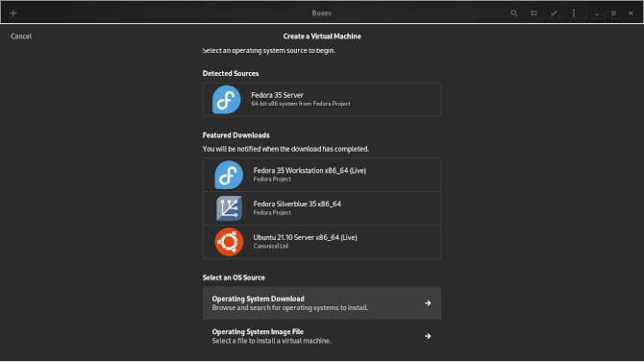This screenshot has width=644, height=362.
Task: Click the Create a Virtual Machine title
Action: [322, 36]
